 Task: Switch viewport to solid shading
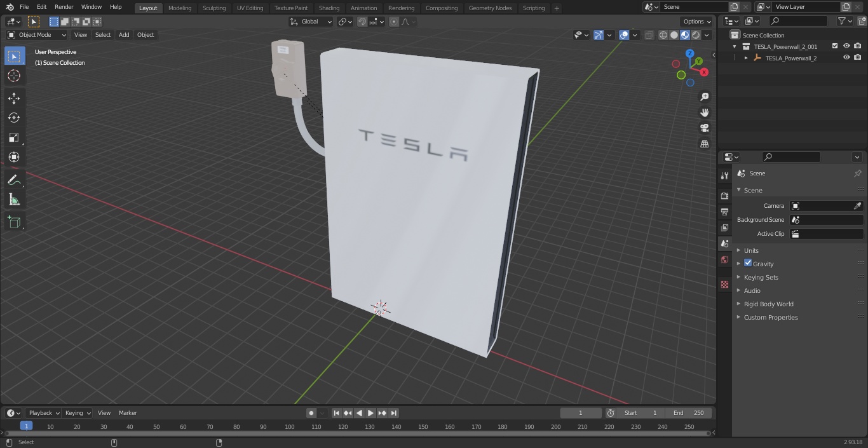(x=674, y=35)
